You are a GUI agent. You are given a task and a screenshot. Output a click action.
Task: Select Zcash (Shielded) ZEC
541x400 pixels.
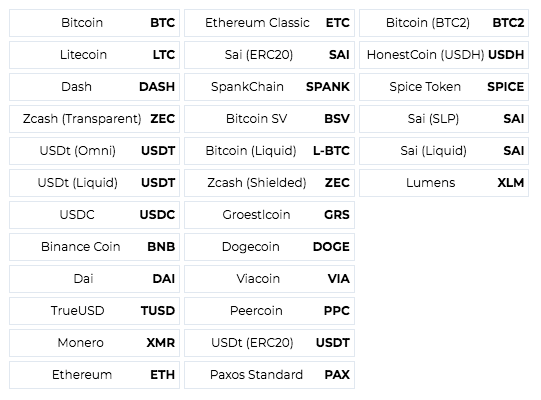tap(269, 183)
